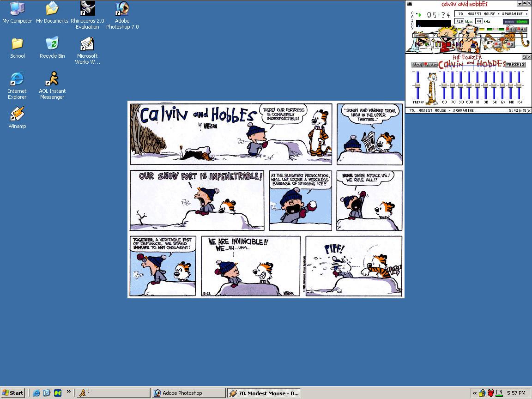Click the 16K equalizer slider

(519, 85)
